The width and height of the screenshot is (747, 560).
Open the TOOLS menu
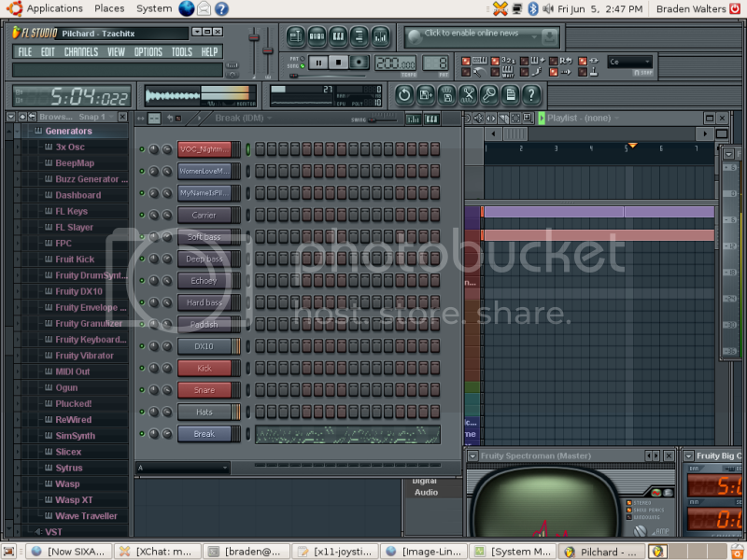tap(182, 52)
